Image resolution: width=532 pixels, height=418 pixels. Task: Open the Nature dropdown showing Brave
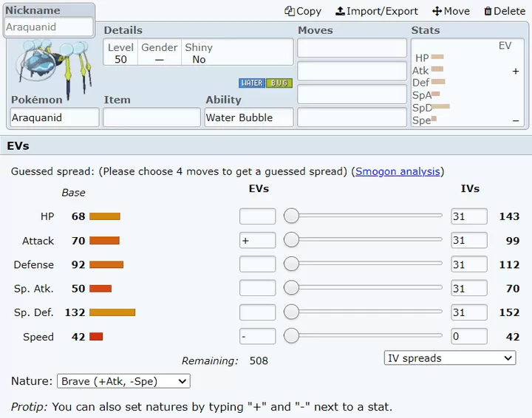[x=123, y=381]
